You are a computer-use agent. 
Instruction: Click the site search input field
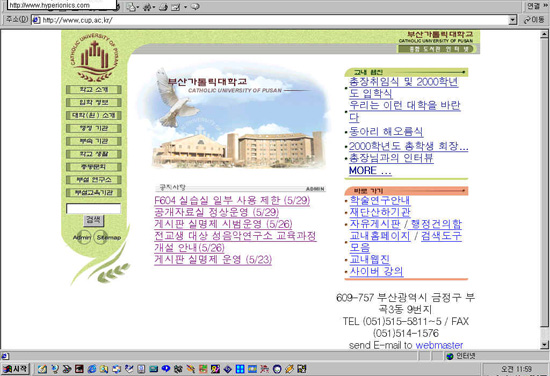pyautogui.click(x=94, y=209)
